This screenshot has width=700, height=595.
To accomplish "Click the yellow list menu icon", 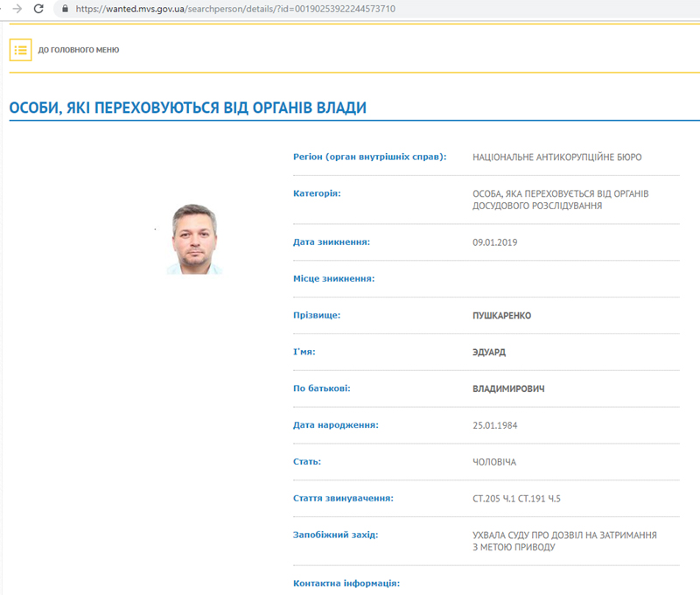I will [21, 50].
